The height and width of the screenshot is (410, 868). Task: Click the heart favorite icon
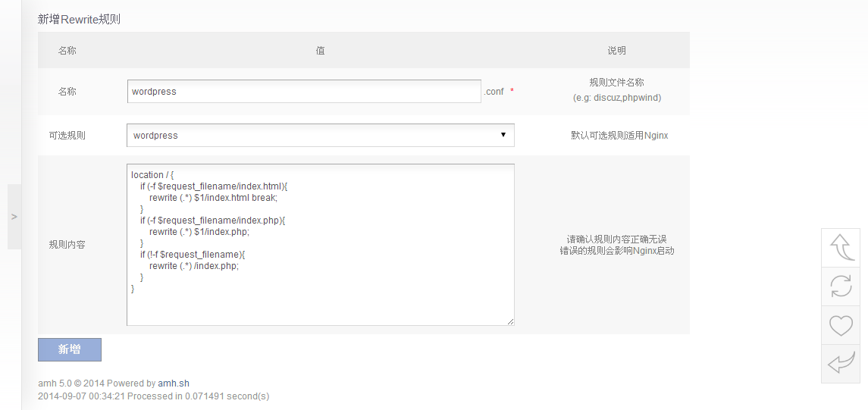(x=841, y=326)
